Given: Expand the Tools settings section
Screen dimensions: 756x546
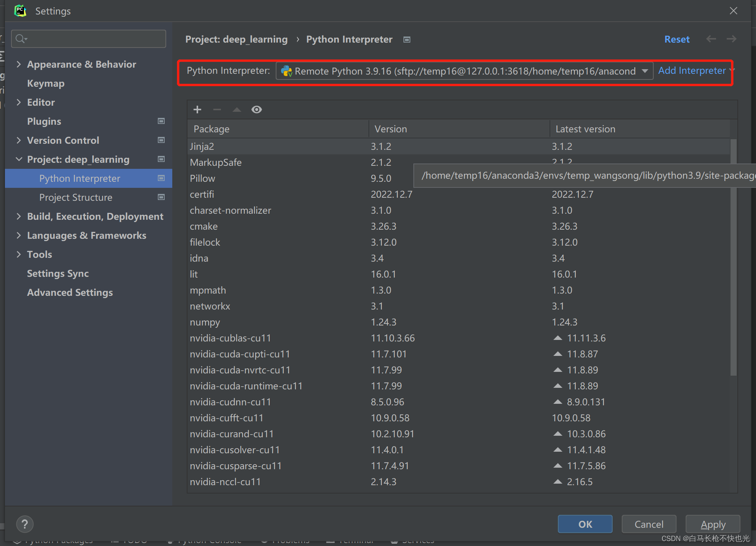Looking at the screenshot, I should pos(19,254).
